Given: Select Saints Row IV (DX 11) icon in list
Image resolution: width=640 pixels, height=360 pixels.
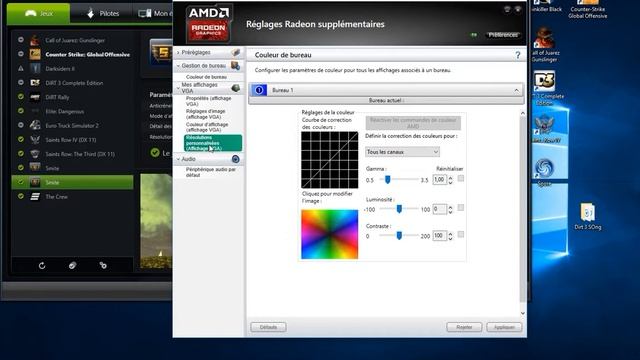Looking at the screenshot, I should click(x=35, y=140).
